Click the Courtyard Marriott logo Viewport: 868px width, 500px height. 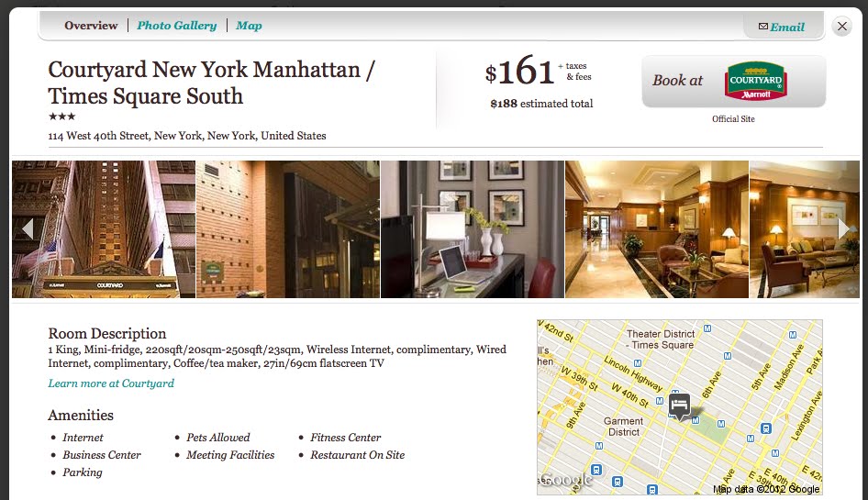pos(756,81)
